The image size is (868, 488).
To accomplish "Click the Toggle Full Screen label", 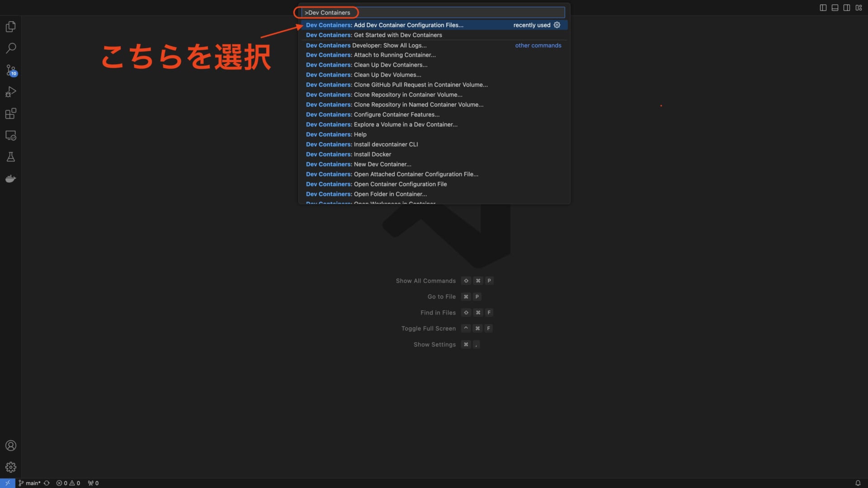I will [428, 328].
